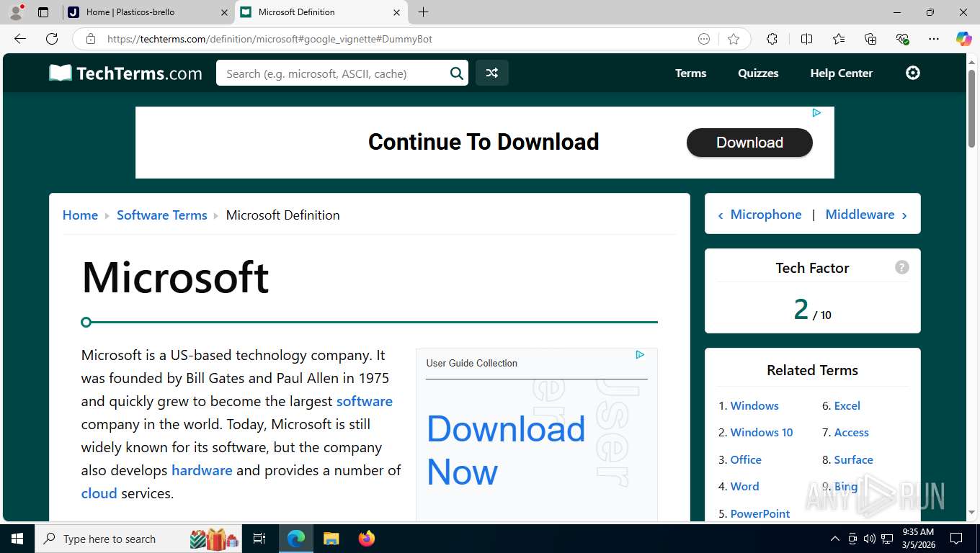Click the Download Now ad text
The width and height of the screenshot is (980, 553).
pyautogui.click(x=506, y=451)
